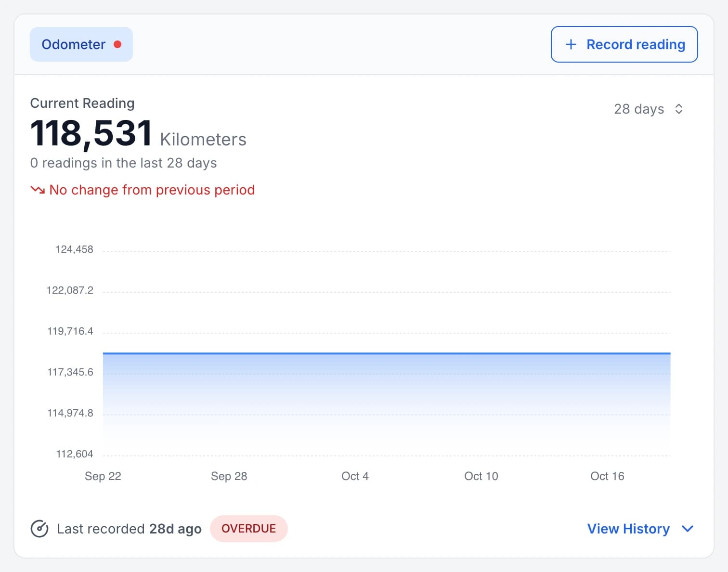The height and width of the screenshot is (572, 728).
Task: Click the 117,345.6 axis label
Action: 70,372
